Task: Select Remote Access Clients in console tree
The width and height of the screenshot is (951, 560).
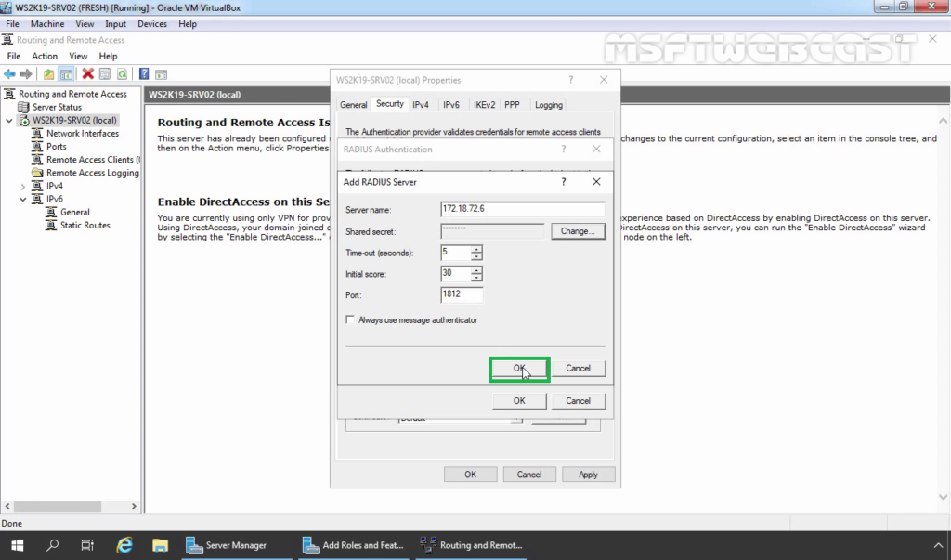Action: pyautogui.click(x=93, y=160)
